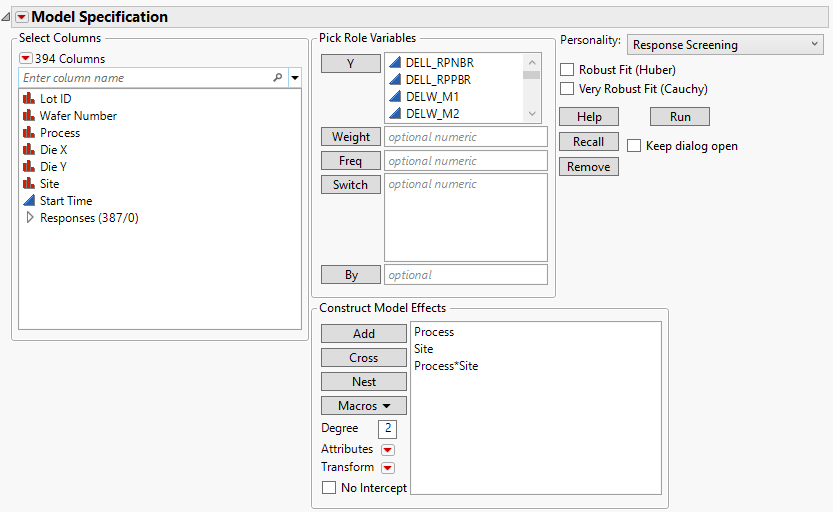Select the Process*Site interaction effect
Viewport: 833px width, 512px height.
coord(446,366)
